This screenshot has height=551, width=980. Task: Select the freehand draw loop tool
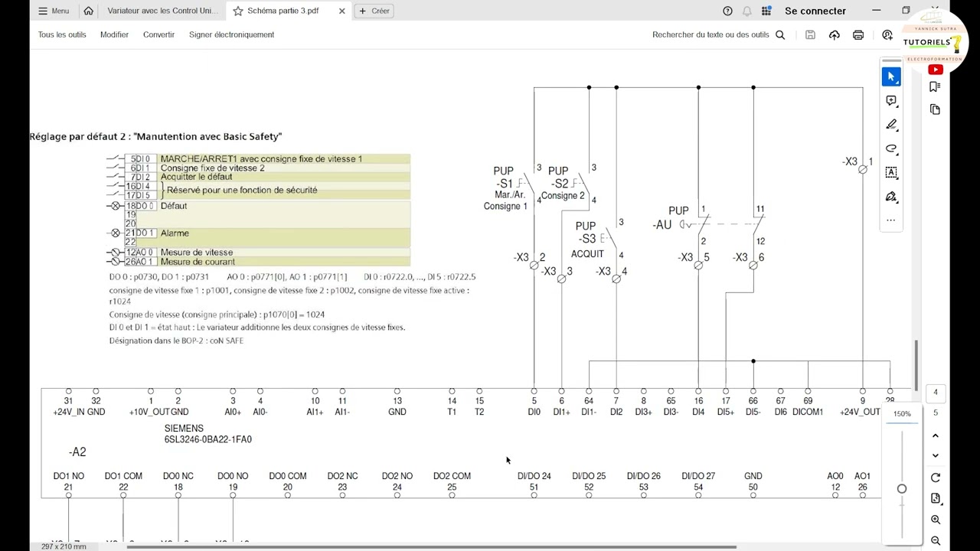tap(891, 148)
